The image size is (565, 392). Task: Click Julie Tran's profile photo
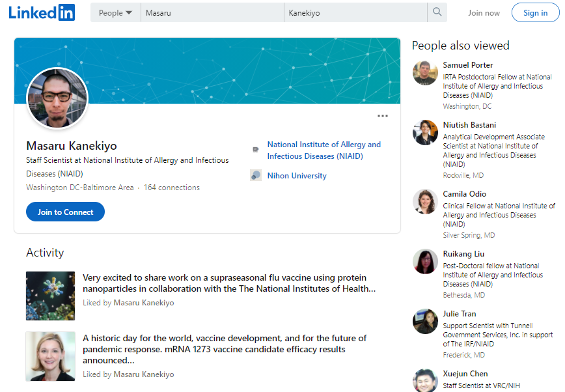425,321
